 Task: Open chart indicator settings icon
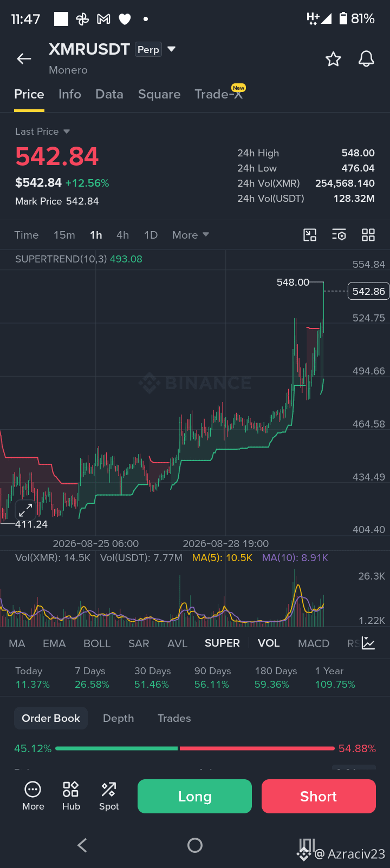tap(339, 235)
